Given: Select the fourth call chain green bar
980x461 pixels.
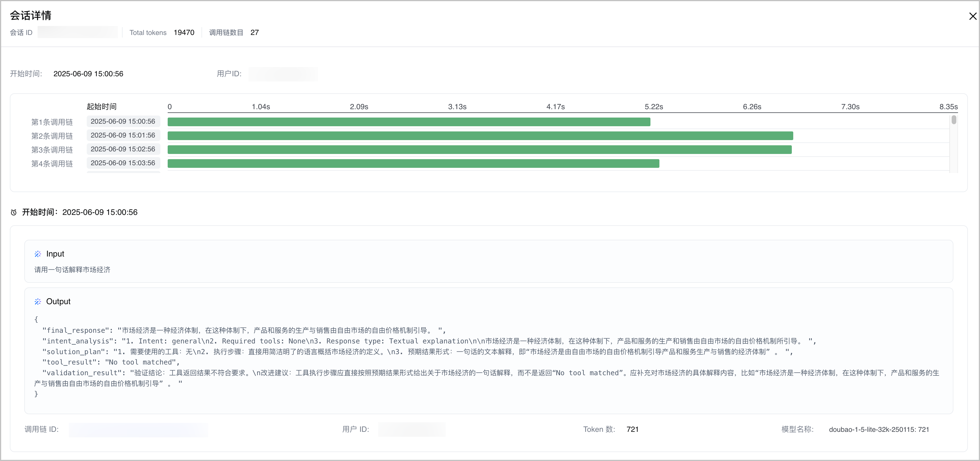Looking at the screenshot, I should click(x=413, y=163).
